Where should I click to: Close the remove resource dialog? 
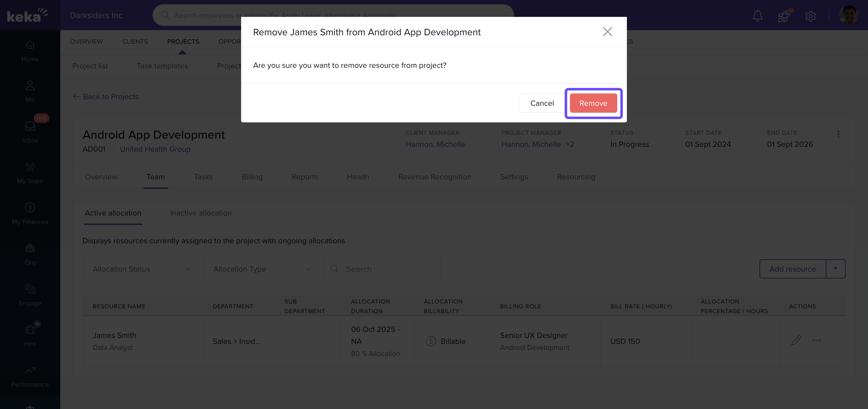(607, 32)
